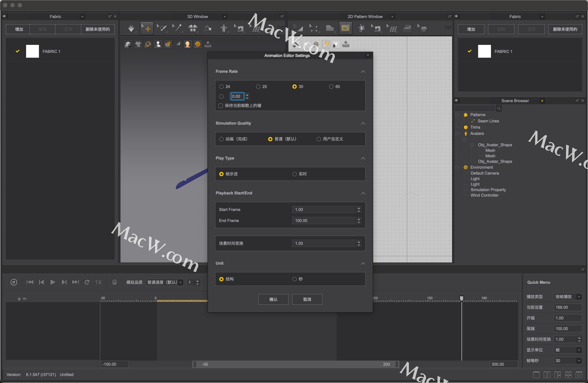The height and width of the screenshot is (383, 588).
Task: Confirm settings with 确认 button
Action: 273,299
